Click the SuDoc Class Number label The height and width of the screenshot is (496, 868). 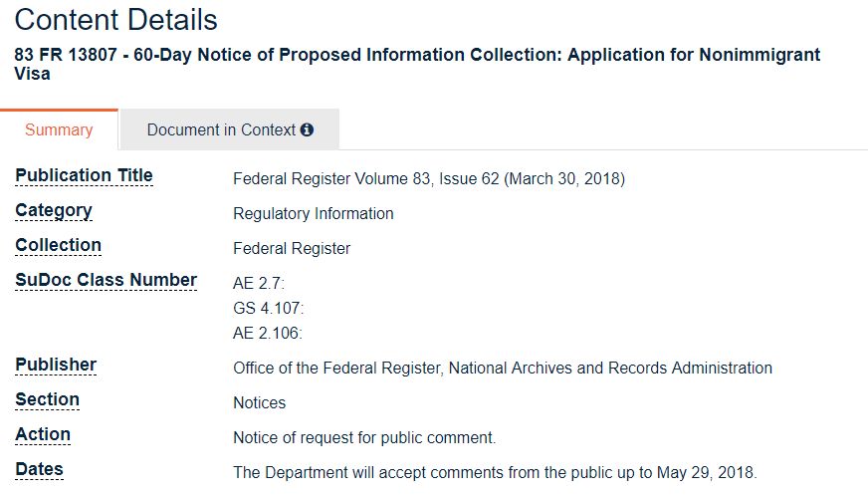pyautogui.click(x=106, y=281)
